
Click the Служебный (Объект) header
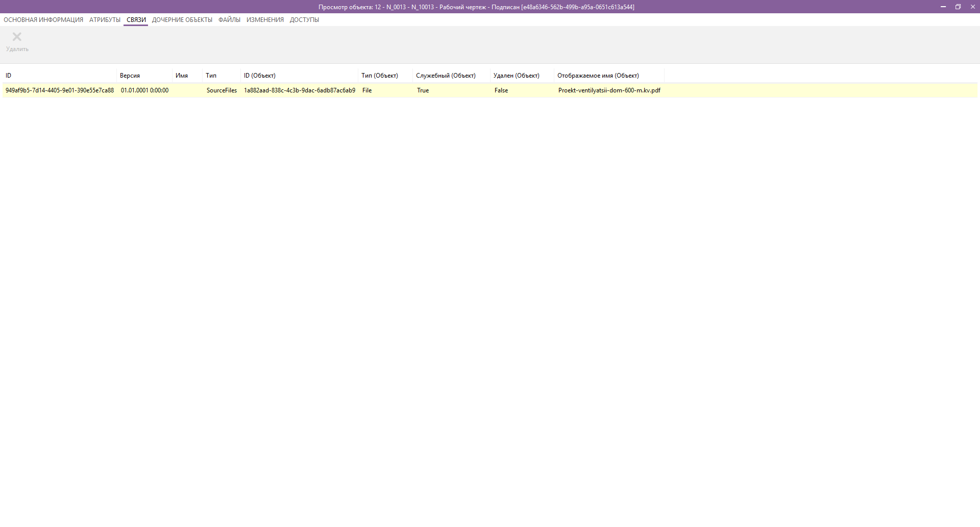coord(446,75)
